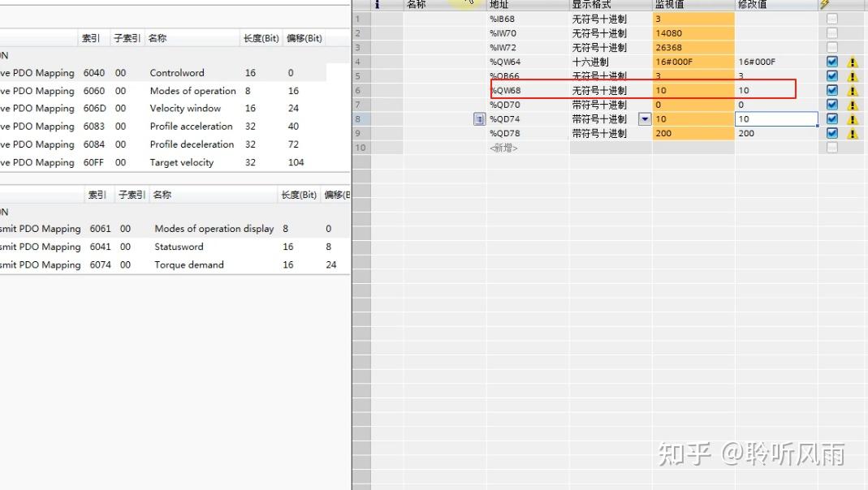Image resolution: width=868 pixels, height=490 pixels.
Task: Uncheck the modify checkbox on %QW64 row
Action: (x=831, y=62)
